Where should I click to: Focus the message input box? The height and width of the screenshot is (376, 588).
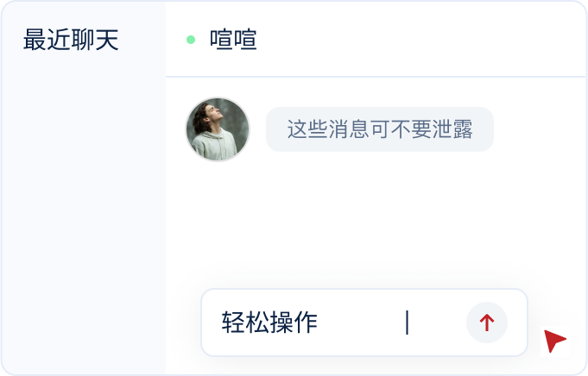(x=364, y=323)
